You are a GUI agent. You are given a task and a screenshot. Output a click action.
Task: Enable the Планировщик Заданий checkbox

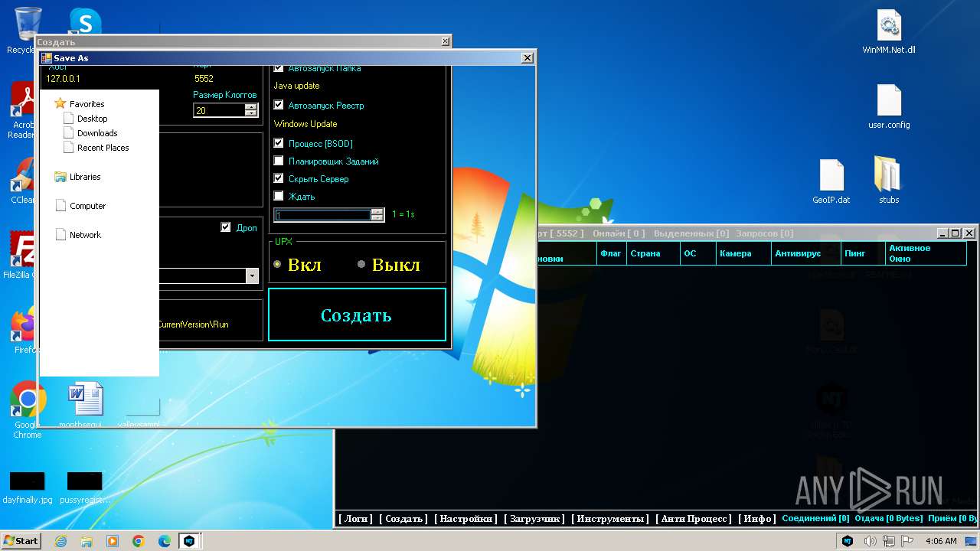point(279,161)
